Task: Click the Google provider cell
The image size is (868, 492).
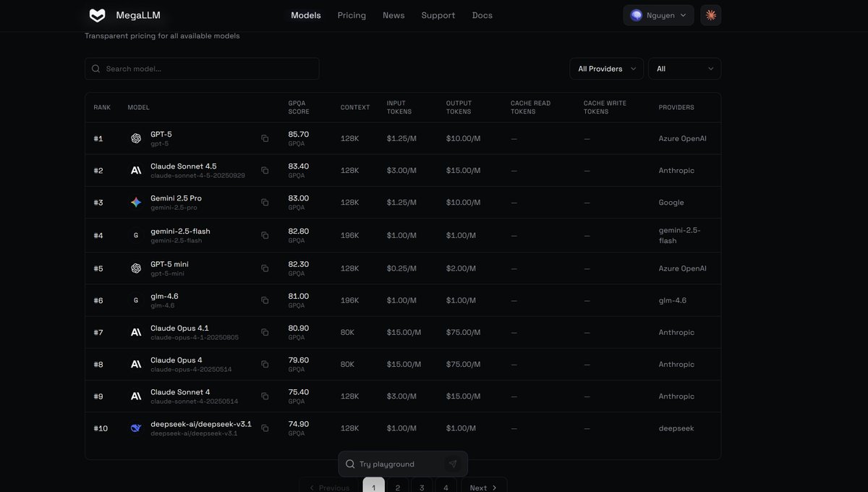Action: click(671, 202)
